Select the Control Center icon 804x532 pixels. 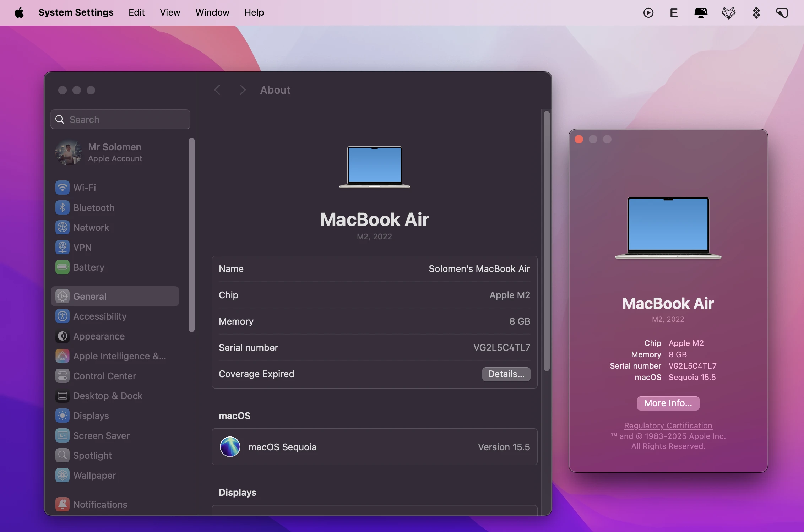[x=63, y=376]
